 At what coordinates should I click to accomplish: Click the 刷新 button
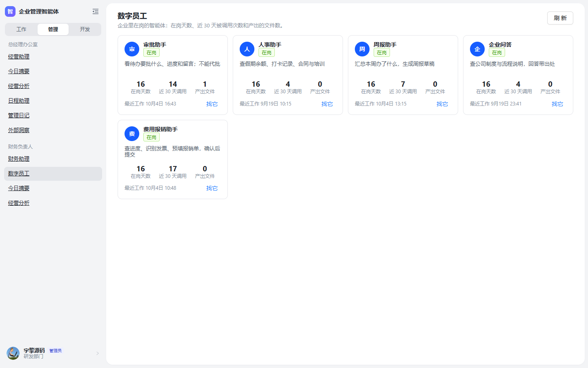[x=560, y=18]
